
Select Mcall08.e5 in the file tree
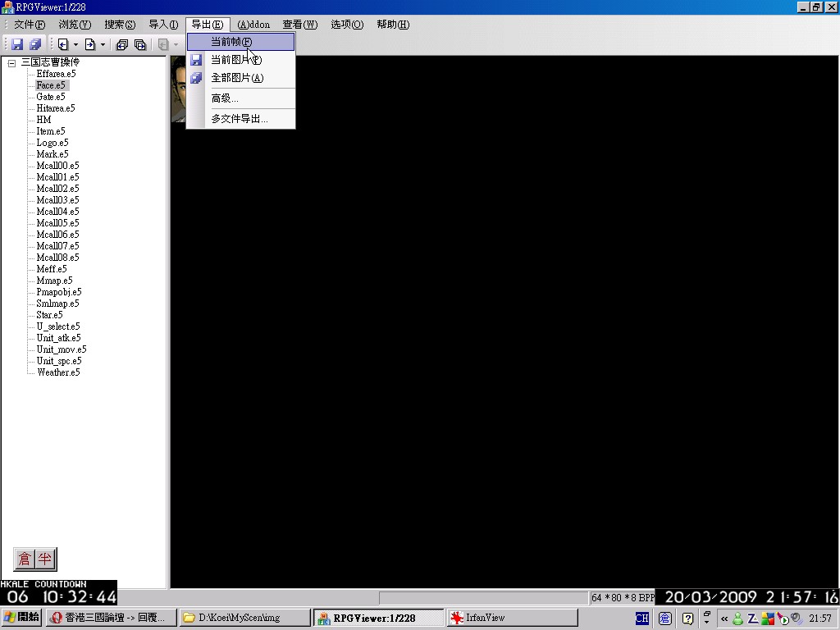[57, 258]
